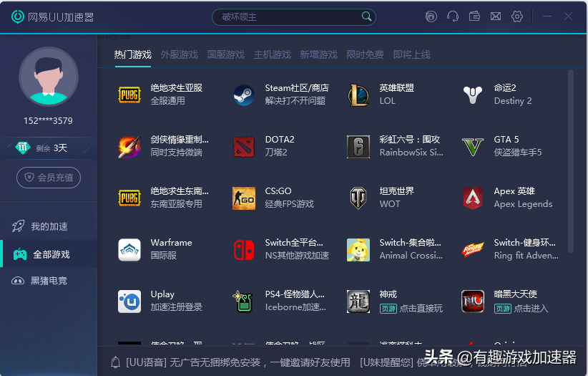Switch to 限时免费 tab
The height and width of the screenshot is (376, 588).
pos(366,55)
